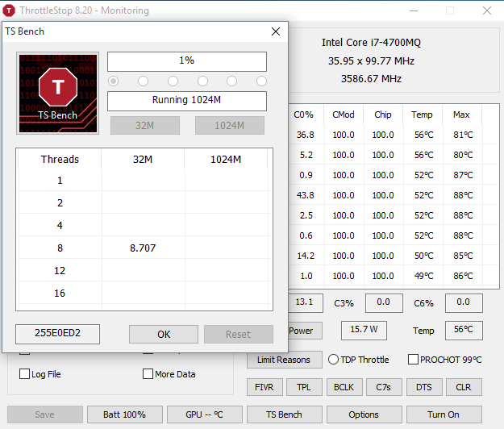This screenshot has width=504, height=429.
Task: Click the 35.95 x 99.77 MHz multiplier text
Action: [x=371, y=60]
